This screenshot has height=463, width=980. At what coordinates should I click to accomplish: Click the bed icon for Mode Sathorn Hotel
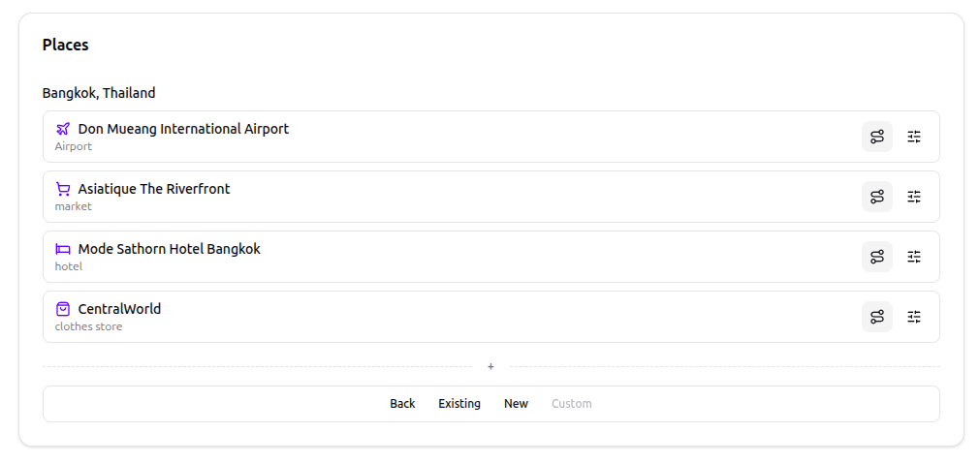pos(63,249)
